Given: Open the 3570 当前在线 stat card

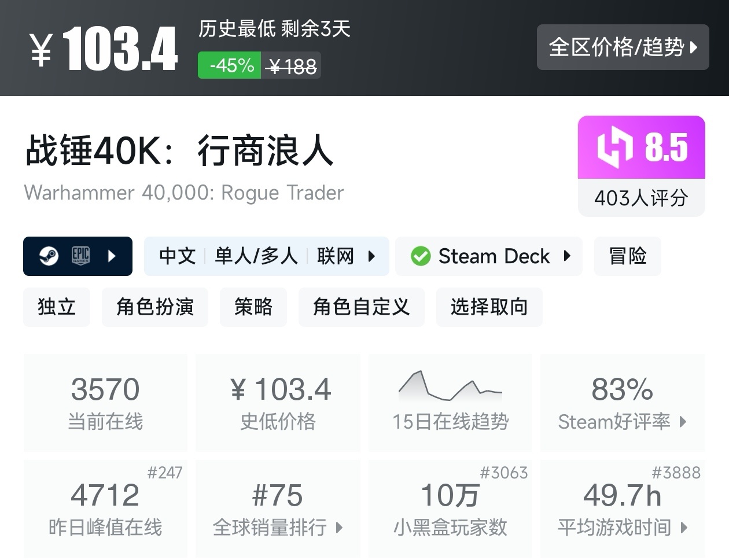Looking at the screenshot, I should click(105, 403).
